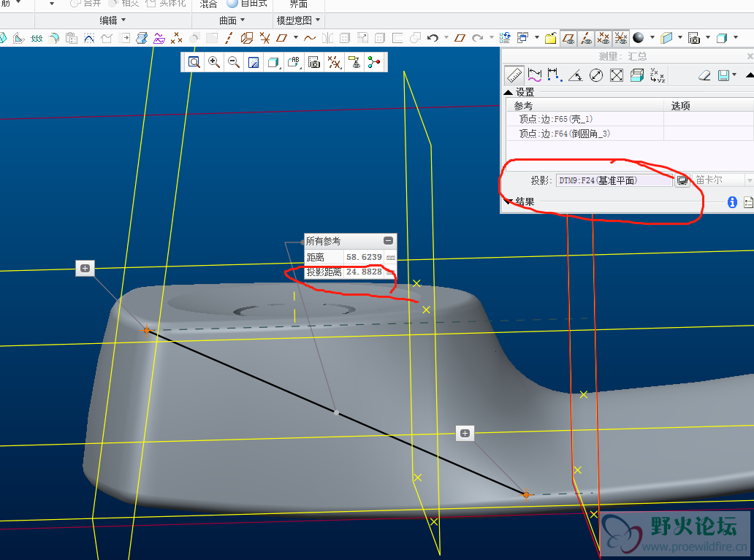754x560 pixels.
Task: Click the annotation display icon
Action: click(354, 62)
